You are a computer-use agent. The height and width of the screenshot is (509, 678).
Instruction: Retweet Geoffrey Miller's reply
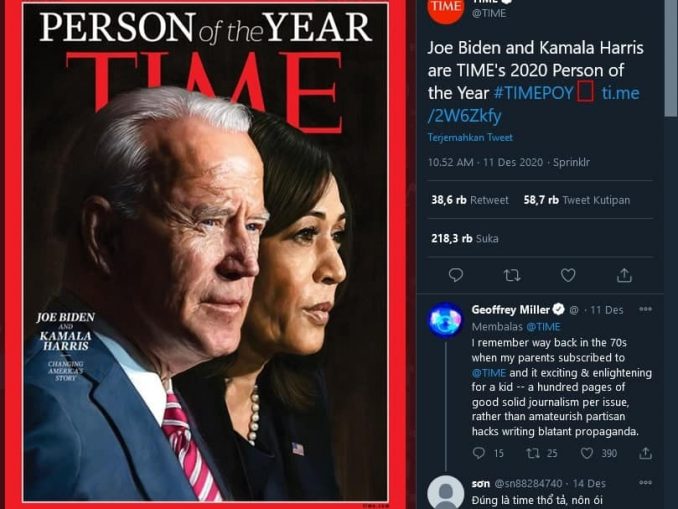(532, 453)
